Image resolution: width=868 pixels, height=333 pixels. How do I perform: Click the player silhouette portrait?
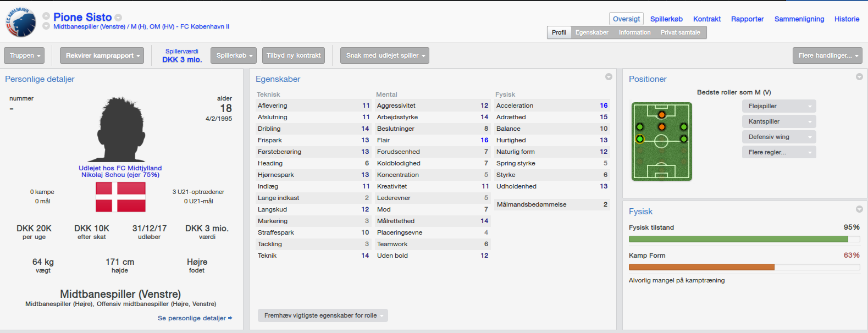point(120,130)
